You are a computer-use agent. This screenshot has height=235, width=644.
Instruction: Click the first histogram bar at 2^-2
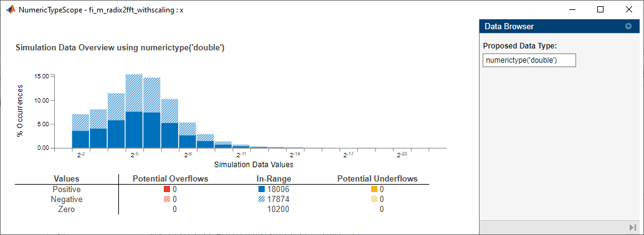(x=80, y=131)
